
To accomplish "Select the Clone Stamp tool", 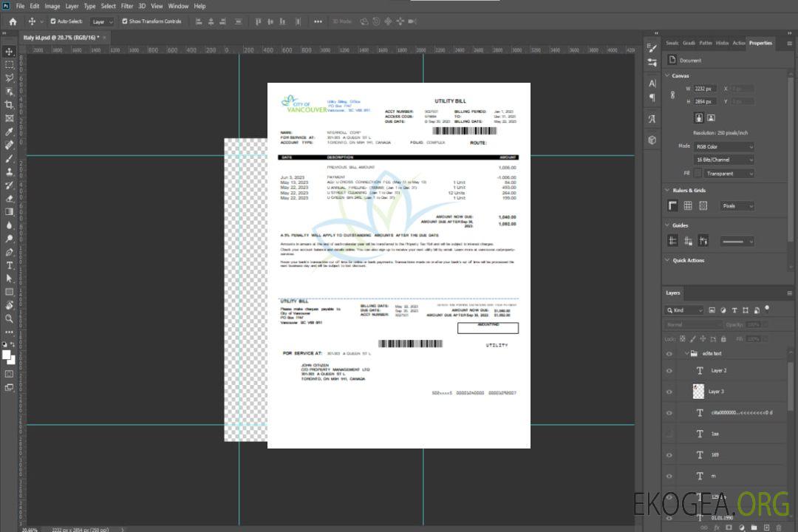I will [9, 171].
